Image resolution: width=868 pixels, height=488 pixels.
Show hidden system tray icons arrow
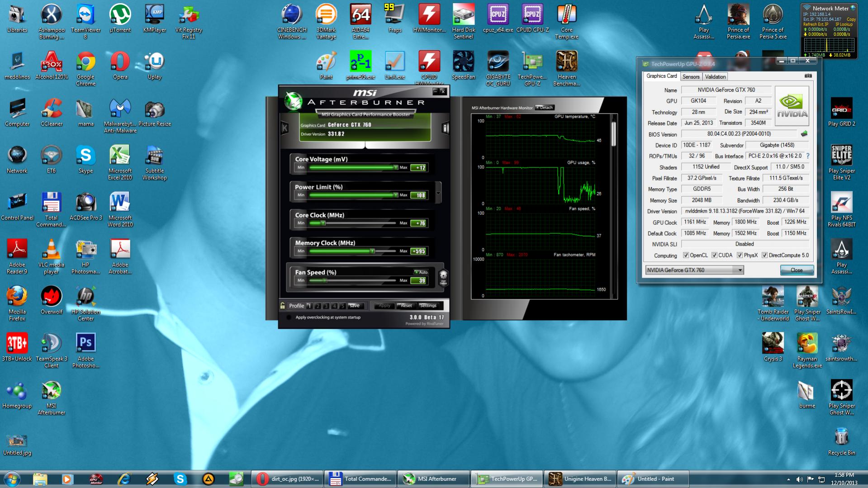(x=788, y=479)
